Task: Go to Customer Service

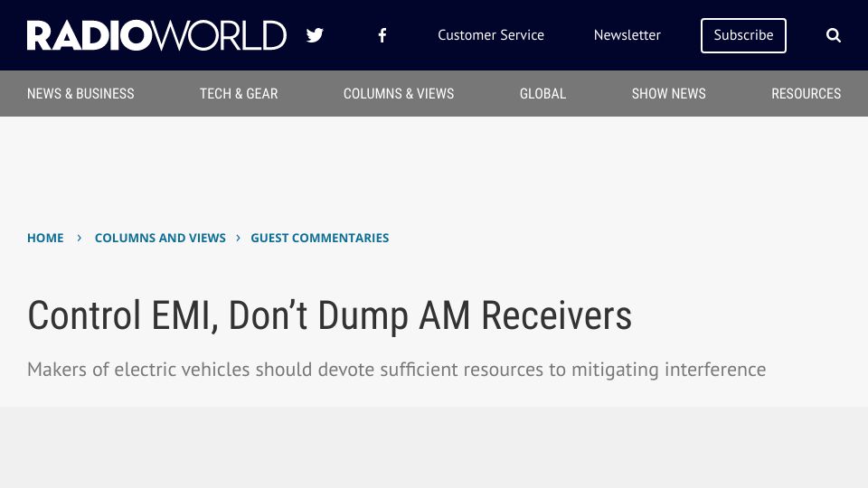Action: coord(490,35)
